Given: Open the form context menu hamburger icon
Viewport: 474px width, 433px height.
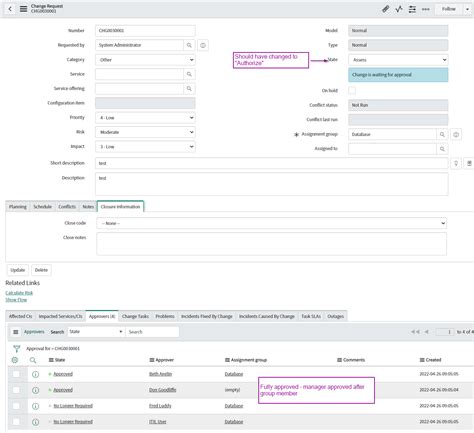Looking at the screenshot, I should click(x=23, y=9).
